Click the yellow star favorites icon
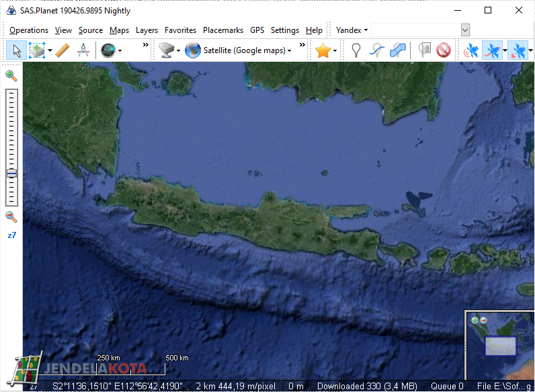This screenshot has height=392, width=535. tap(323, 50)
